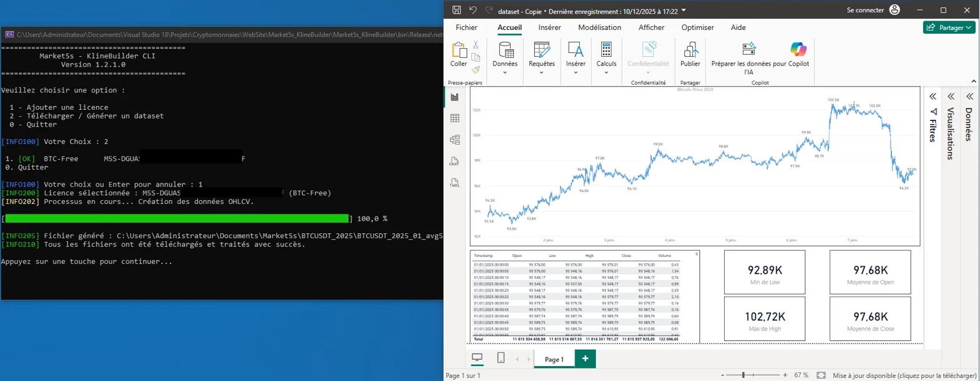This screenshot has width=980, height=381.
Task: Expand dropdown arrow under Données ribbon button
Action: (x=505, y=72)
